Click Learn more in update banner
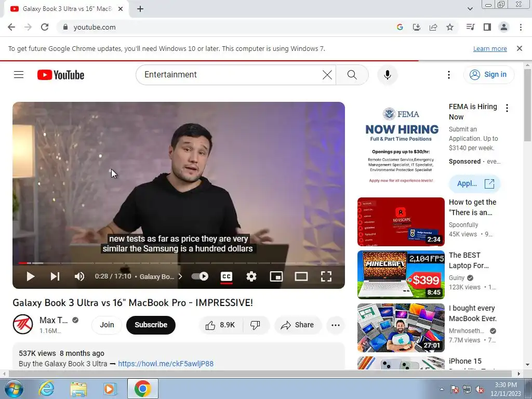The width and height of the screenshot is (532, 399). pos(490,48)
